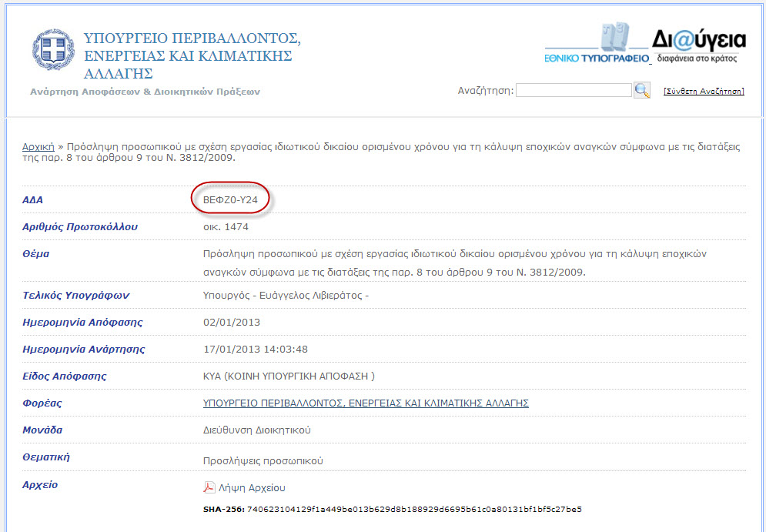Click the posting timestamp 17/01/2013 14:03:48
Viewport: 766px width, 532px height.
(255, 350)
